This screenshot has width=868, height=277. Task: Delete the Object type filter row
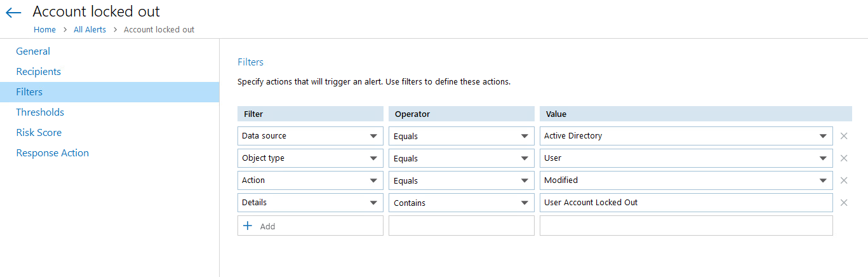(x=844, y=158)
